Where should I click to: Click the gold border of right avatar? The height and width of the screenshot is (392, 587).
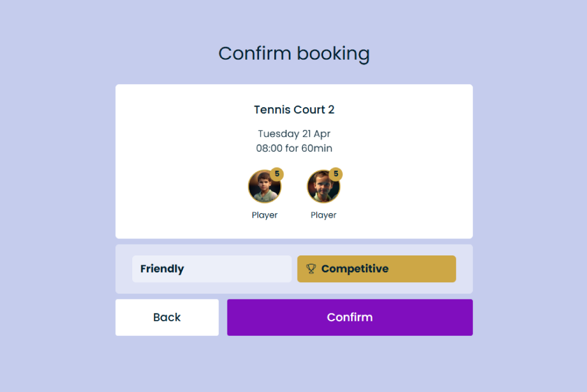[x=308, y=187]
